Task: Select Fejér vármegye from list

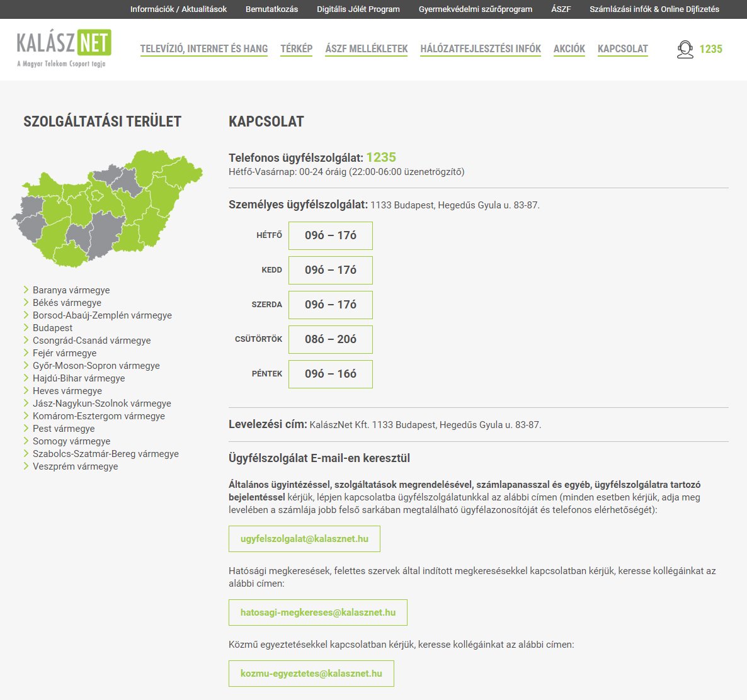Action: (64, 353)
